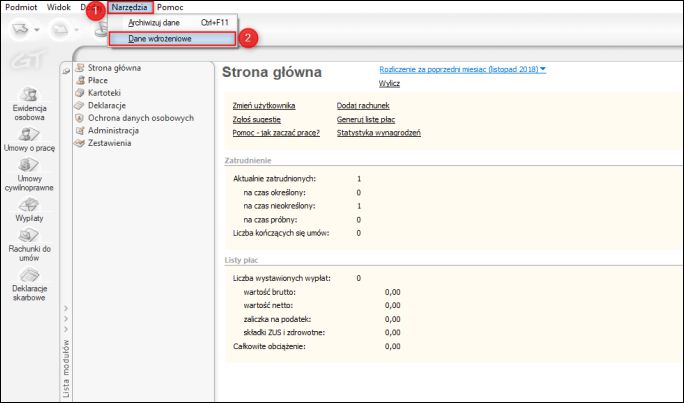The image size is (684, 403).
Task: Open the Ewidencja osobowa module icon
Action: click(x=29, y=94)
